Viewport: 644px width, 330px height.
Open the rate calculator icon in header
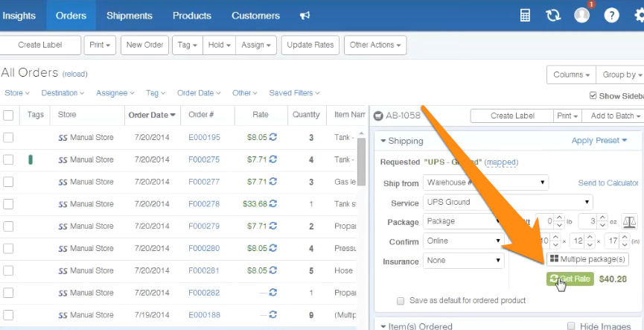(525, 16)
